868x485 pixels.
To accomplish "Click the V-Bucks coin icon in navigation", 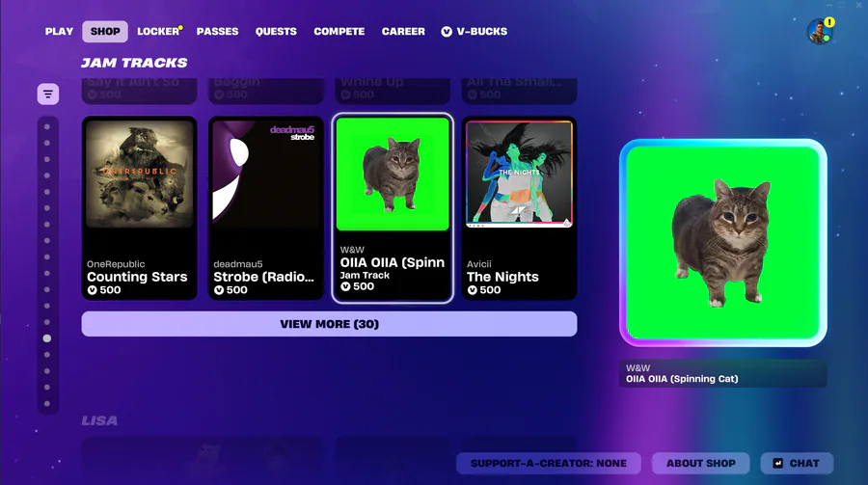I will [447, 32].
